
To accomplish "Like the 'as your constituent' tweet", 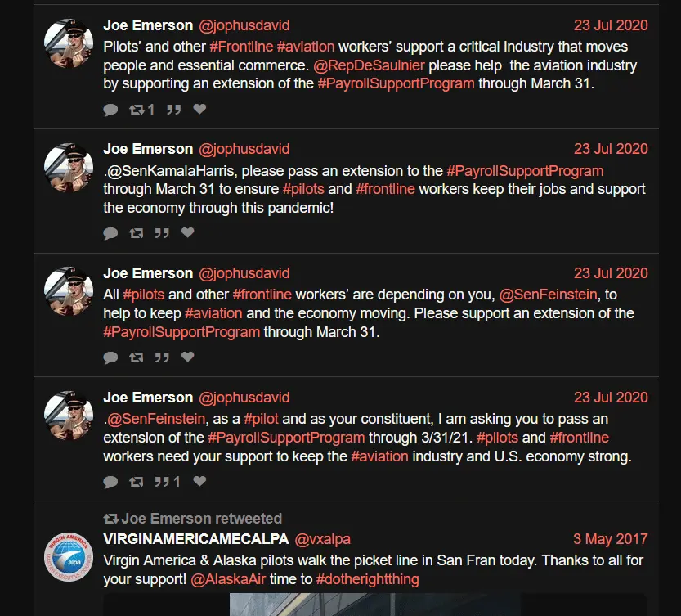I will click(199, 482).
